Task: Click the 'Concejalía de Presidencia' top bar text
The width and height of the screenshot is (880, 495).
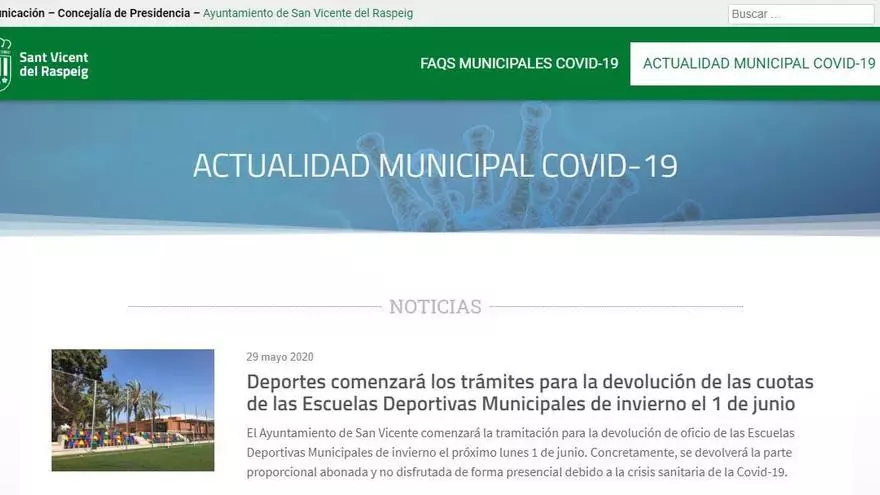Action: pos(123,13)
